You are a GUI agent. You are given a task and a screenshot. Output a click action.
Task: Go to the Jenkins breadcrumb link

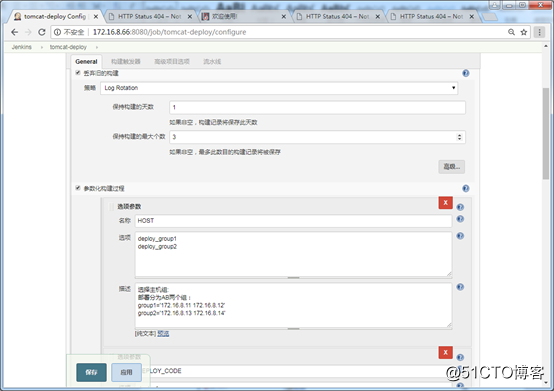(22, 47)
